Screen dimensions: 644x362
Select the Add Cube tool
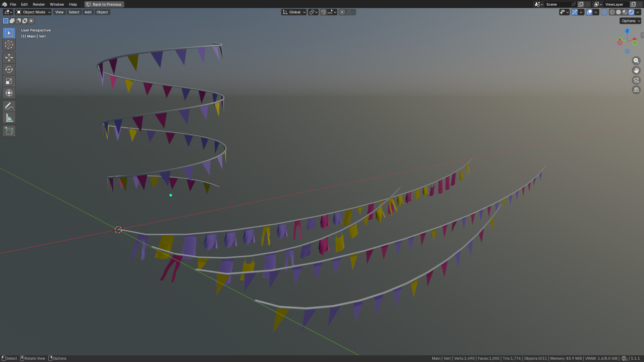(9, 131)
